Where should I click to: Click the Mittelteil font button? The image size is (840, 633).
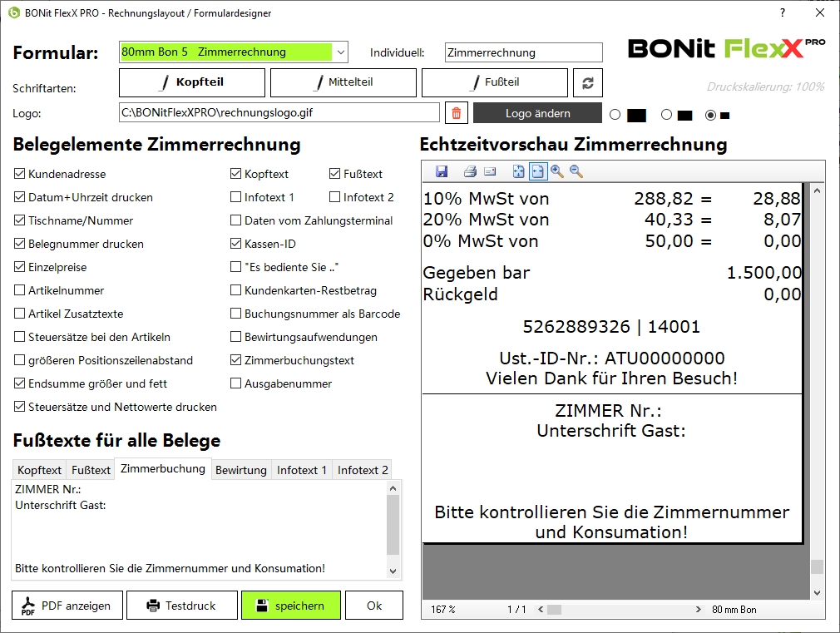click(343, 82)
